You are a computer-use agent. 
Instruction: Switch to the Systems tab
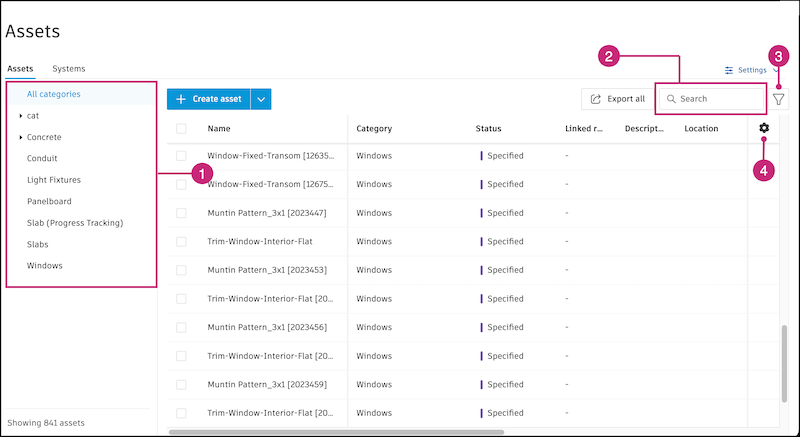[68, 68]
